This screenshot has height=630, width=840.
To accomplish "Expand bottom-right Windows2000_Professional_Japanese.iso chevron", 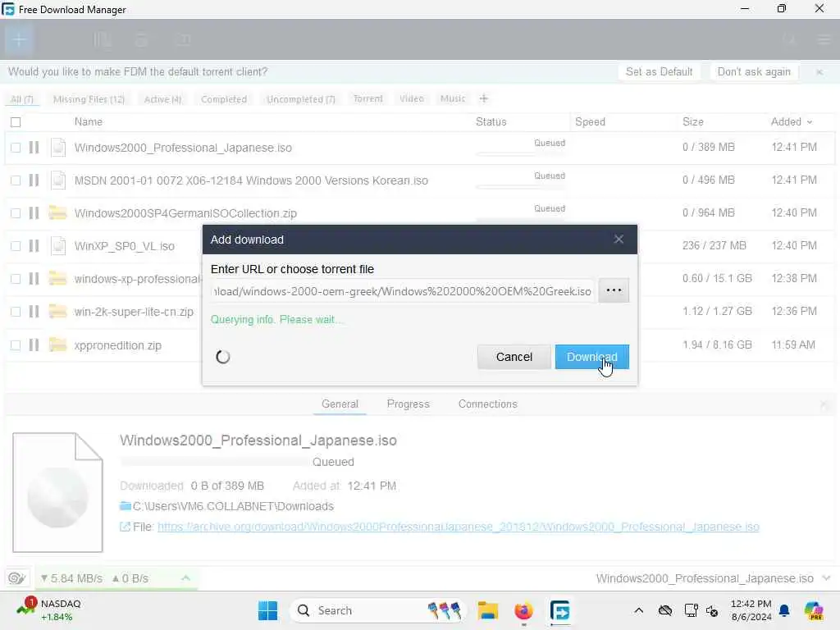I will pyautogui.click(x=826, y=578).
